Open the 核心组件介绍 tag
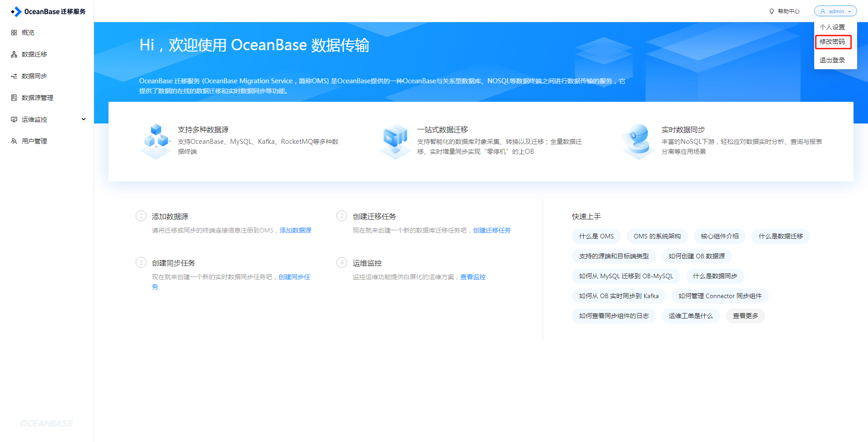868x442 pixels. click(720, 236)
